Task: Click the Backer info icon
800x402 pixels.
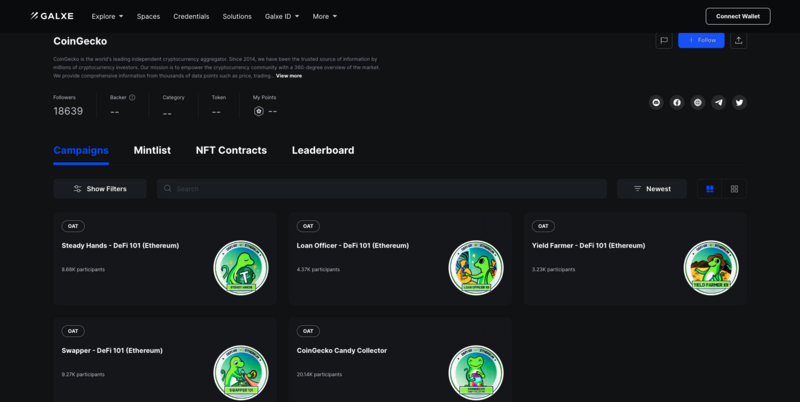Action: tap(132, 97)
